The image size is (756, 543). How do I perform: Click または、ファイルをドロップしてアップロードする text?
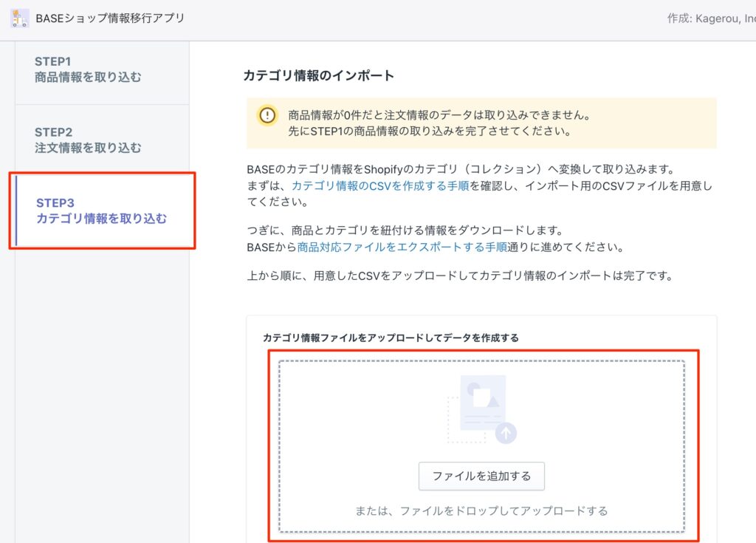[481, 510]
